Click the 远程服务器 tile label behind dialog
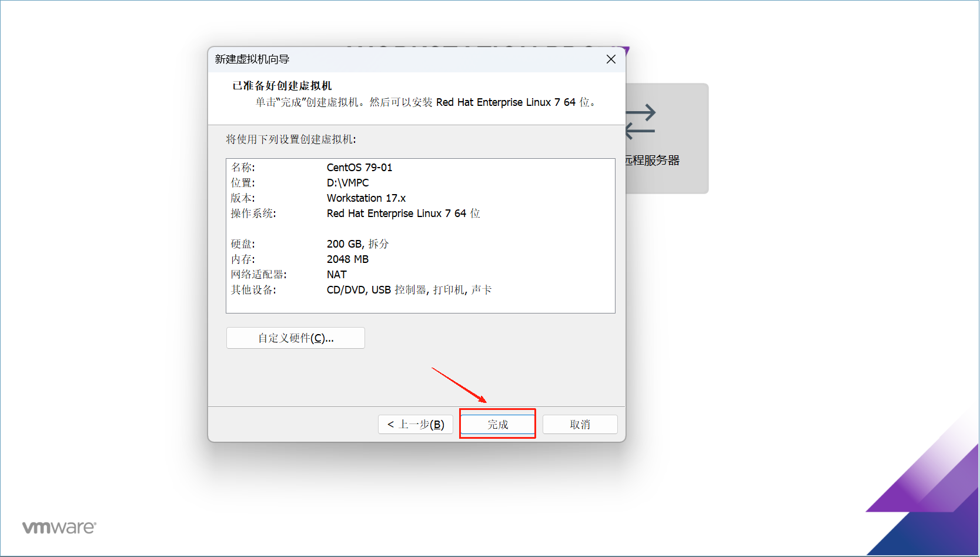Viewport: 980px width, 557px height. coord(652,160)
